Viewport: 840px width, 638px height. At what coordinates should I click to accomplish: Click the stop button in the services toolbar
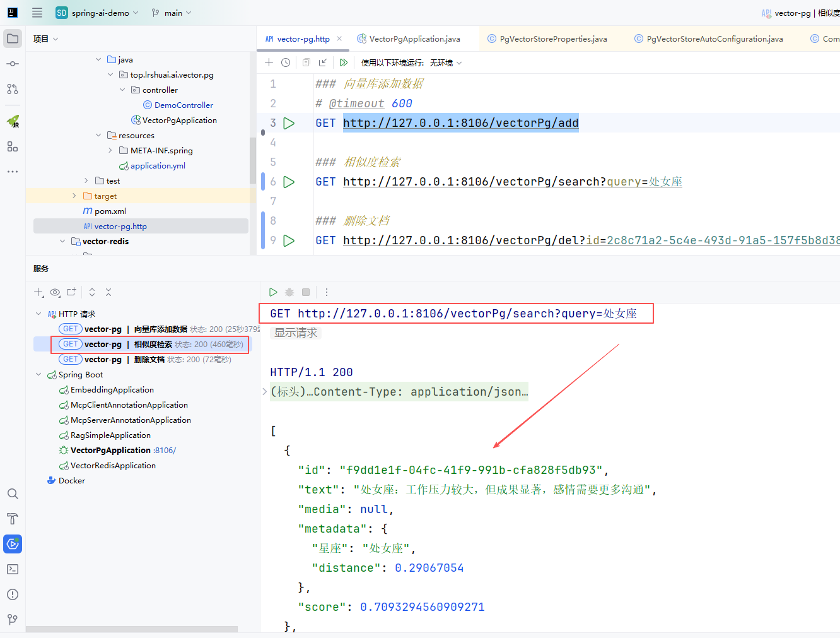coord(306,292)
